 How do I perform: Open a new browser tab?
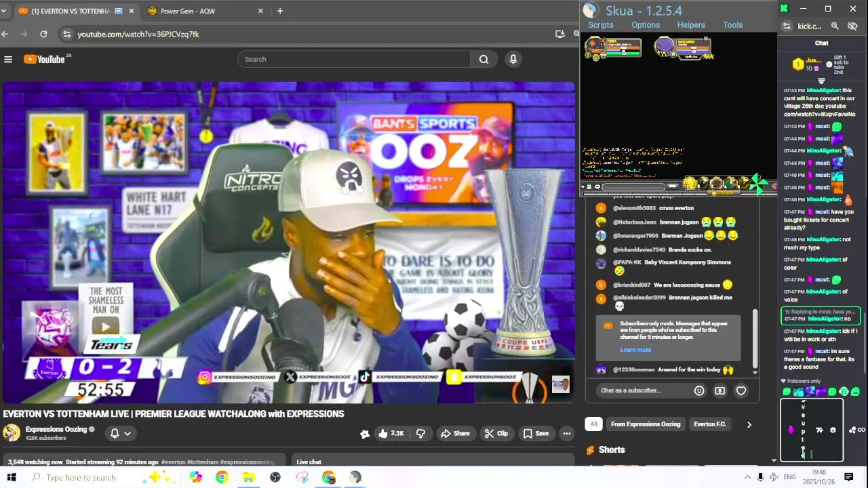pos(280,11)
